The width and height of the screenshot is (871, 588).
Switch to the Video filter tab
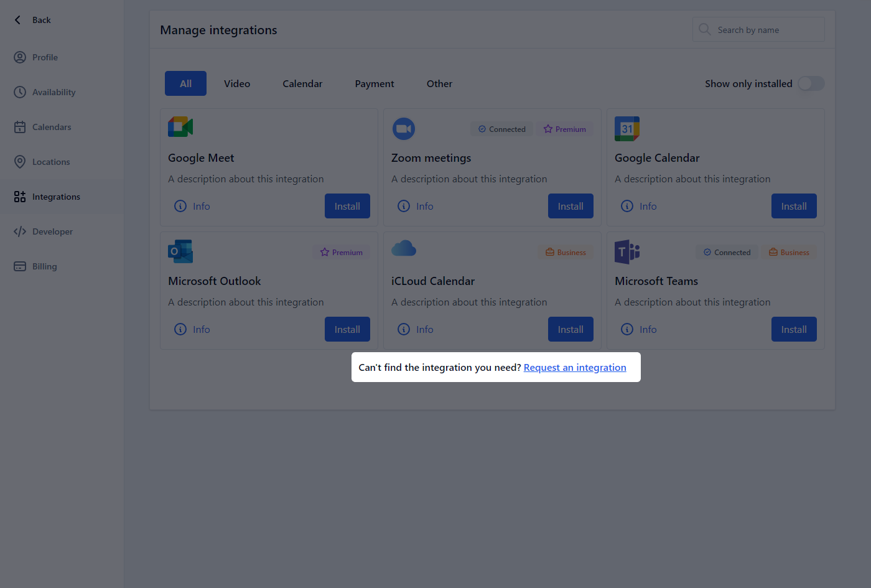point(236,83)
